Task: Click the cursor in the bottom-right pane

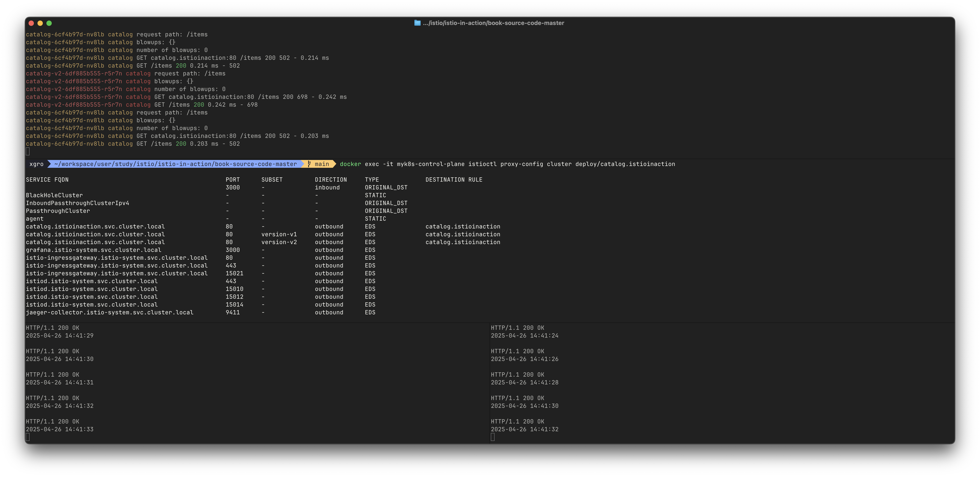Action: pos(493,437)
